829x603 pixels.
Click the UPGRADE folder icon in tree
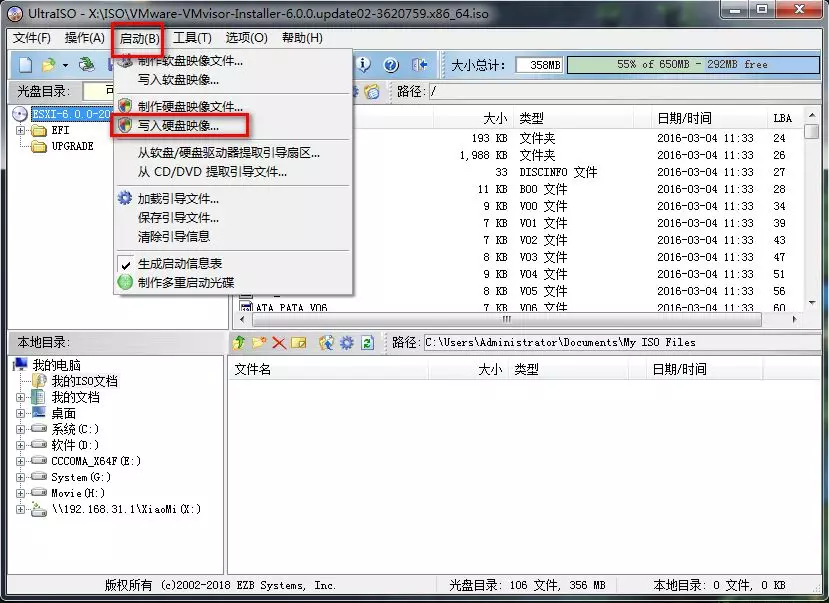click(x=39, y=146)
